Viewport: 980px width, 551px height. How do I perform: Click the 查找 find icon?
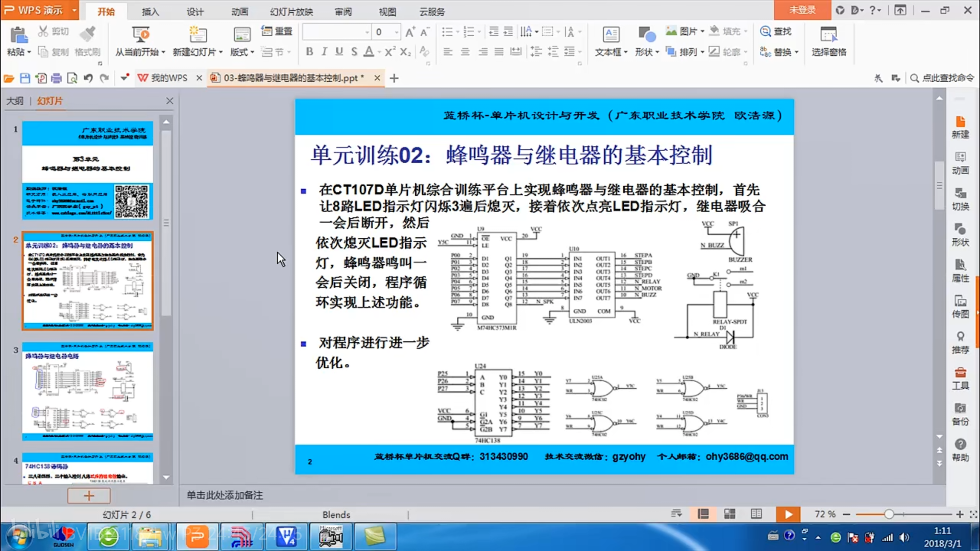point(765,32)
